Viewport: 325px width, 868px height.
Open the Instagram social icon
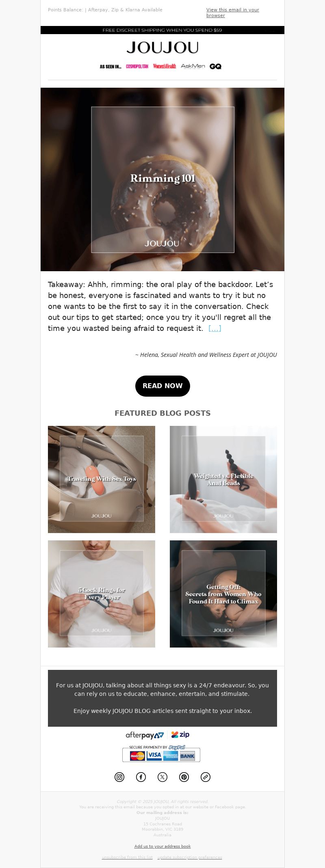[119, 777]
